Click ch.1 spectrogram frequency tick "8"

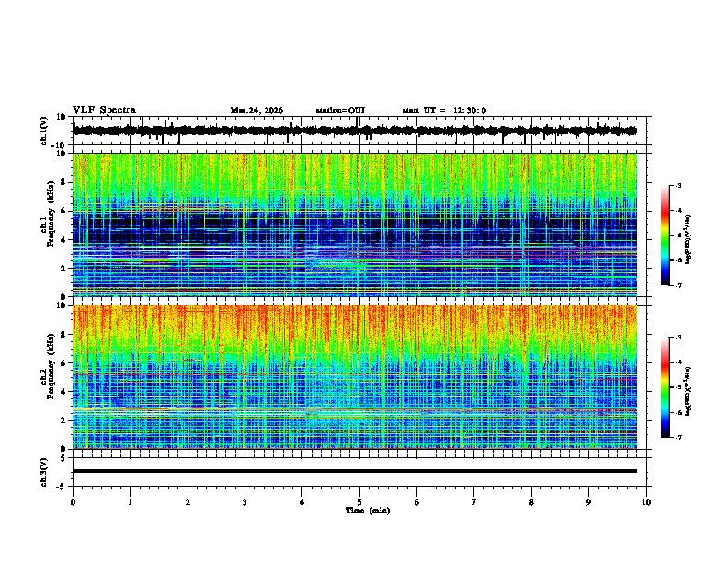(64, 182)
